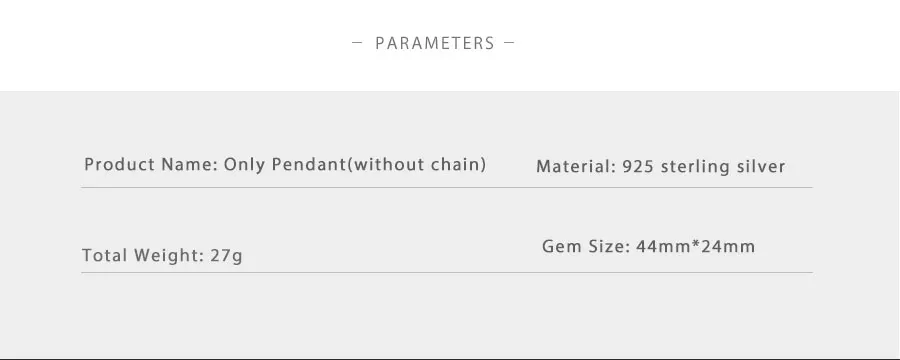The image size is (900, 360).
Task: Click the 925 number in Material
Action: pos(639,167)
